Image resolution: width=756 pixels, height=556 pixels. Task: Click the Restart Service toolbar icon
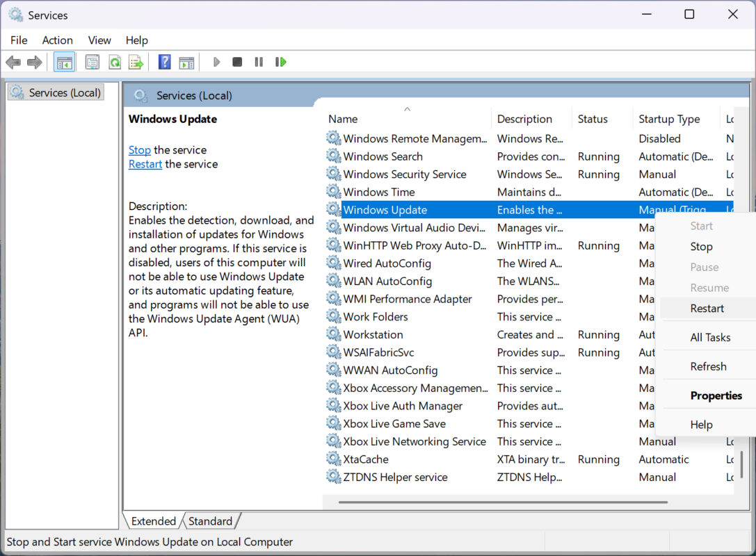[280, 62]
